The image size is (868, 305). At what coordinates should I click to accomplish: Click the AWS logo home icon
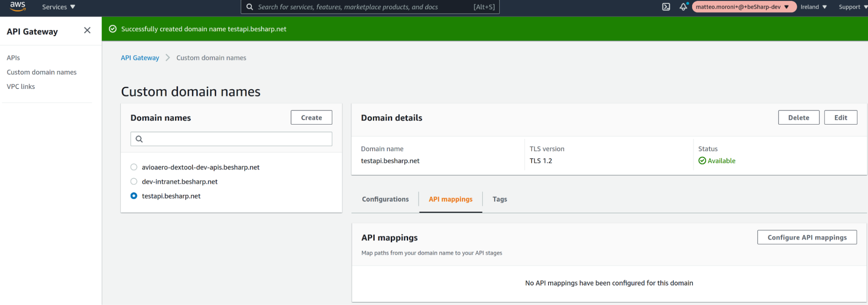tap(18, 6)
